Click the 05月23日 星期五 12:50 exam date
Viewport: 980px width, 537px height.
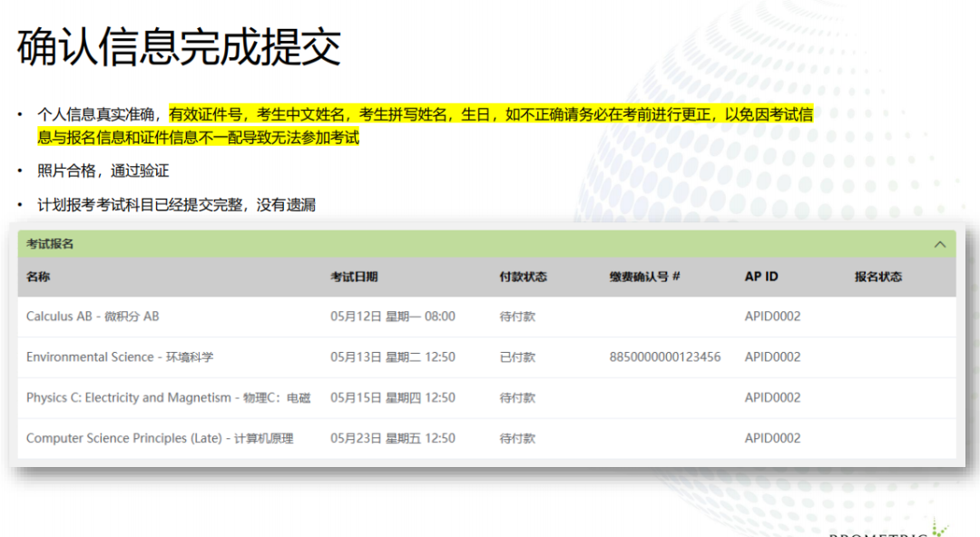tap(392, 438)
